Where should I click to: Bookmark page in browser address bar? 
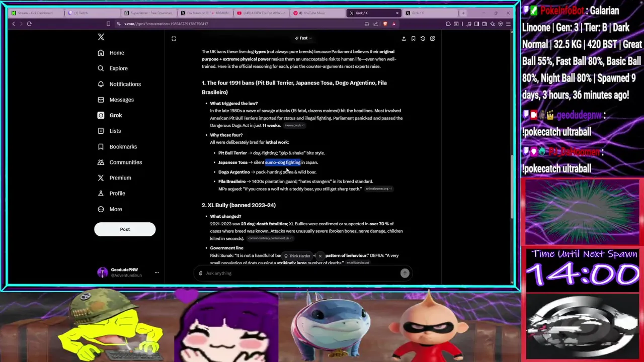108,24
